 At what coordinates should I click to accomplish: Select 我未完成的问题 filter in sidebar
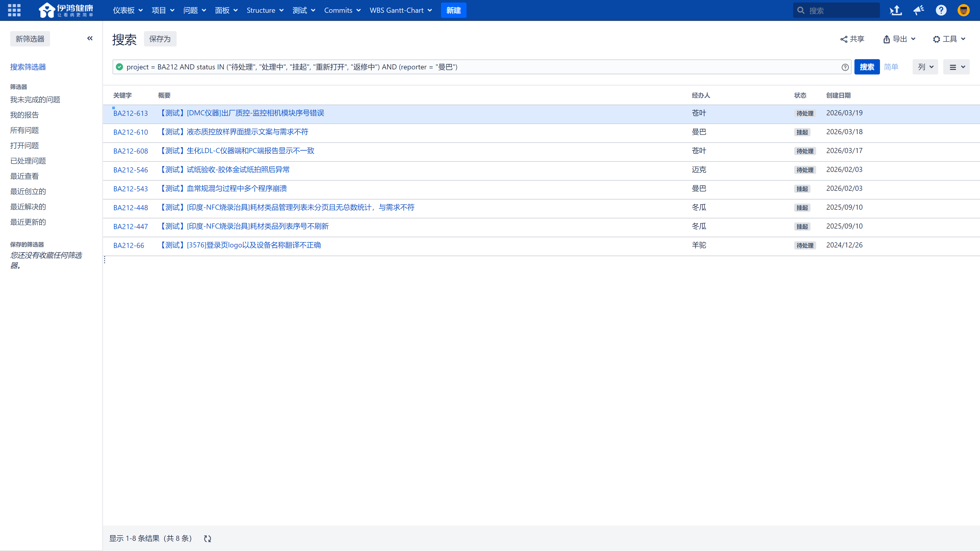coord(35,100)
